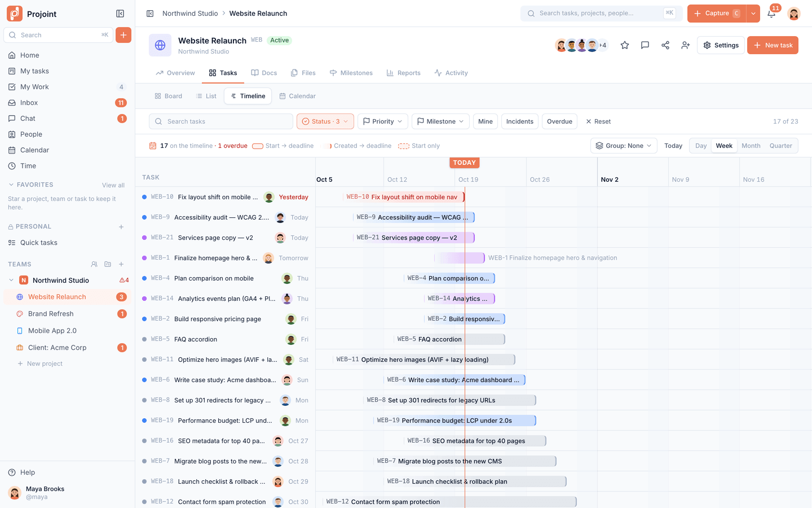This screenshot has height=508, width=812.
Task: Click the Search tasks input field
Action: pyautogui.click(x=221, y=121)
